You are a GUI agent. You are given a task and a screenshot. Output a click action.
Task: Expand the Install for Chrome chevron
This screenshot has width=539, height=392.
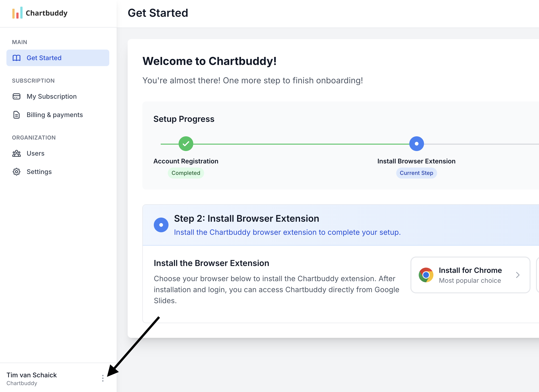[x=518, y=275]
